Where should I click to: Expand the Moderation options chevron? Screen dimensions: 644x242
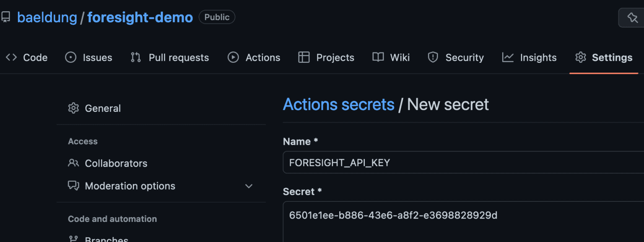point(249,186)
